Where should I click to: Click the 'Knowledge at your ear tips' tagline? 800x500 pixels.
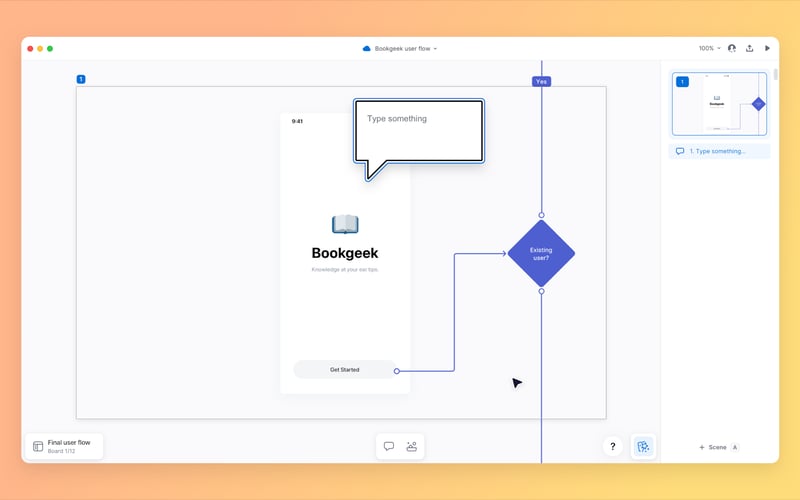tap(345, 270)
